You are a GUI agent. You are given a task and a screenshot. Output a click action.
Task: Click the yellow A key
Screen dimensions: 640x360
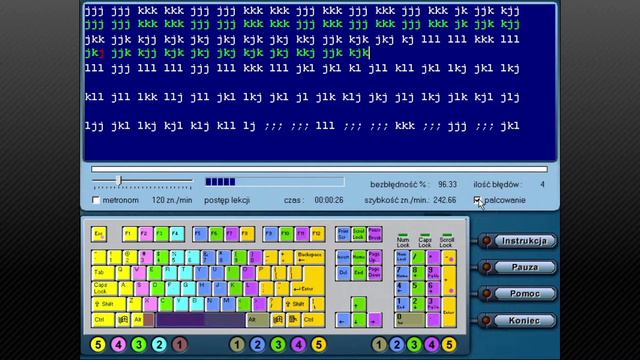[x=126, y=289]
